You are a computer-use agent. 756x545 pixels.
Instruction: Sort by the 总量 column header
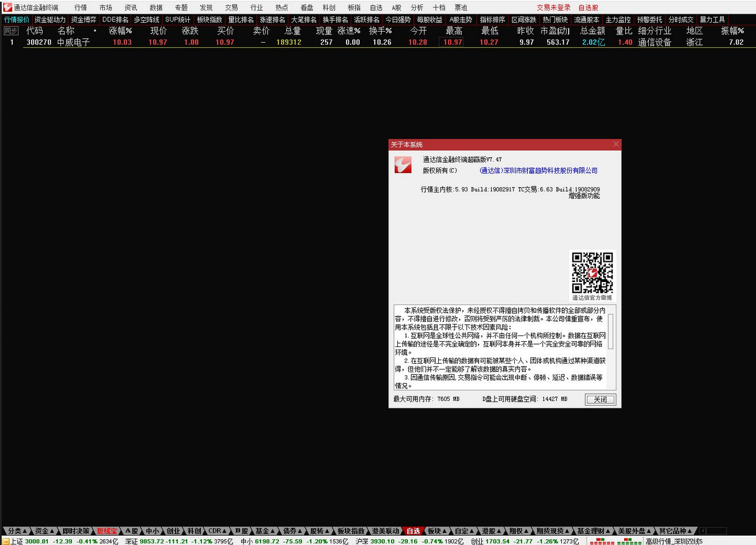click(x=292, y=31)
